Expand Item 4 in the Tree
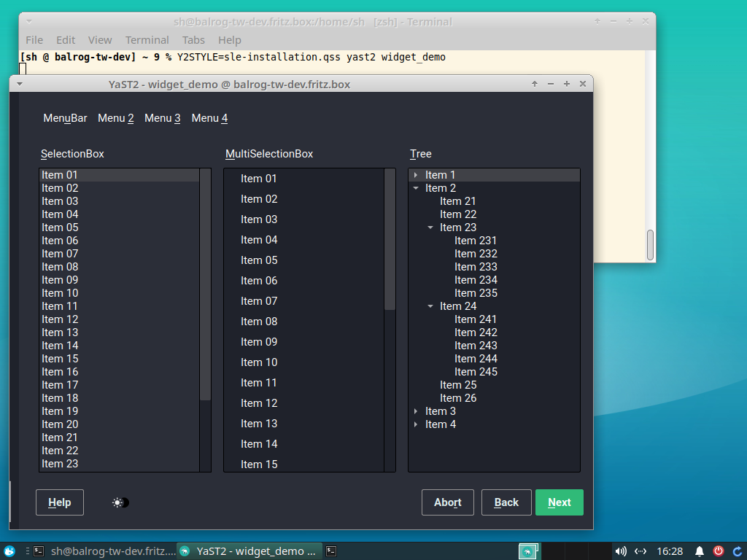 click(415, 424)
